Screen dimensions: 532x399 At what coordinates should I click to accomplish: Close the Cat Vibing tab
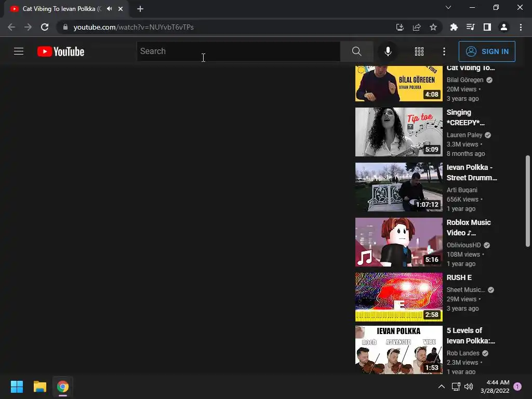click(121, 9)
